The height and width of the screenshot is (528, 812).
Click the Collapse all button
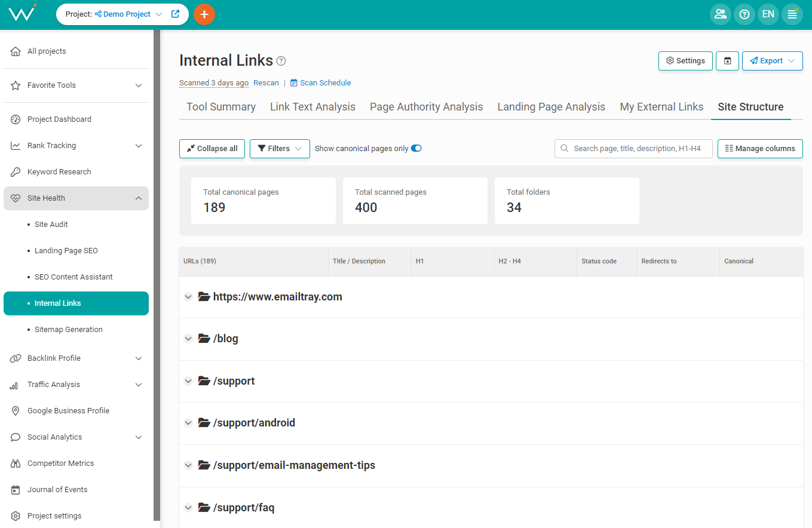[212, 149]
